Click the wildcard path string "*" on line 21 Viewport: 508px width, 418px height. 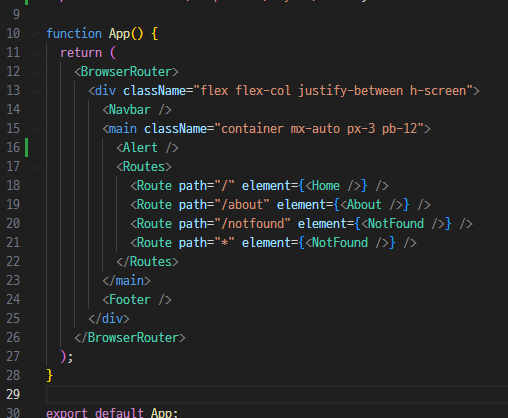click(225, 243)
